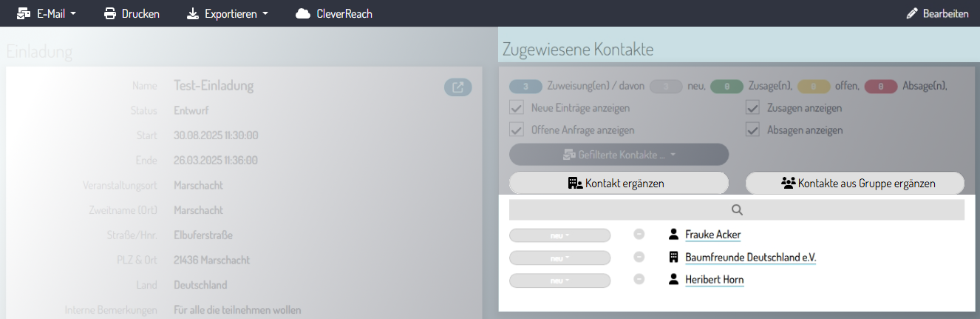Click the Zugewiesene Kontakte heading

click(578, 50)
